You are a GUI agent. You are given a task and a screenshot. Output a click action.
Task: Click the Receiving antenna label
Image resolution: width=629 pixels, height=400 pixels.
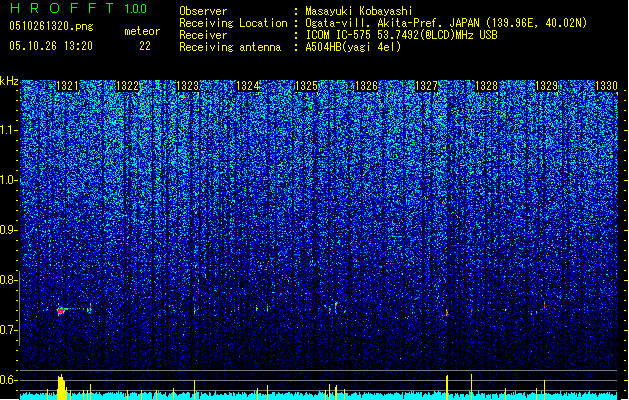pyautogui.click(x=230, y=47)
